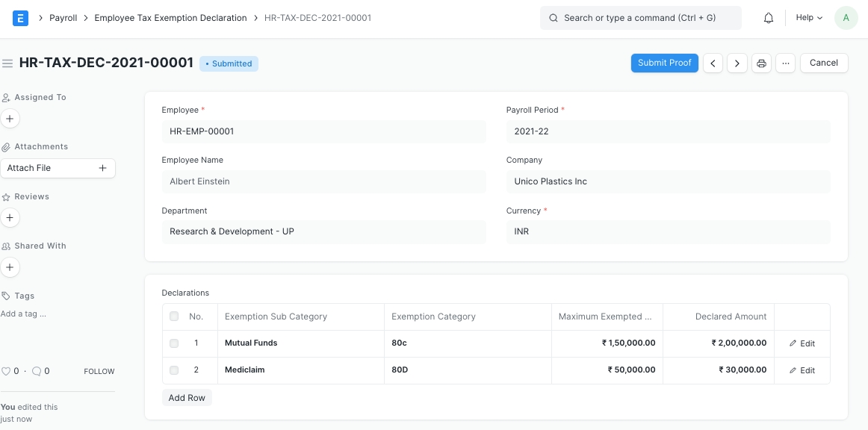
Task: Select the Mutual Funds row checkbox
Action: point(174,343)
